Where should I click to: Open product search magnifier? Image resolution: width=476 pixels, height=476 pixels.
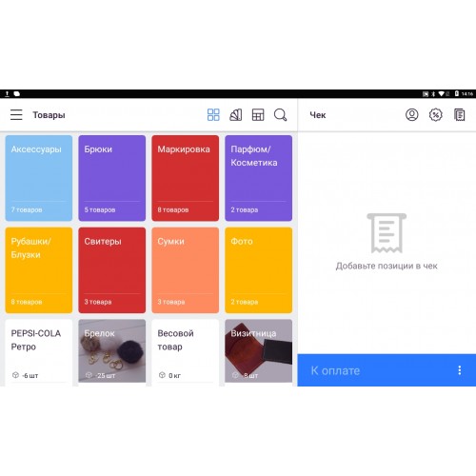point(281,115)
